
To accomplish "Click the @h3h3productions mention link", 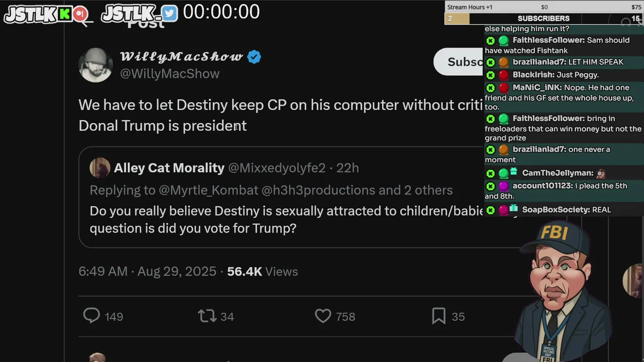I will pos(318,190).
